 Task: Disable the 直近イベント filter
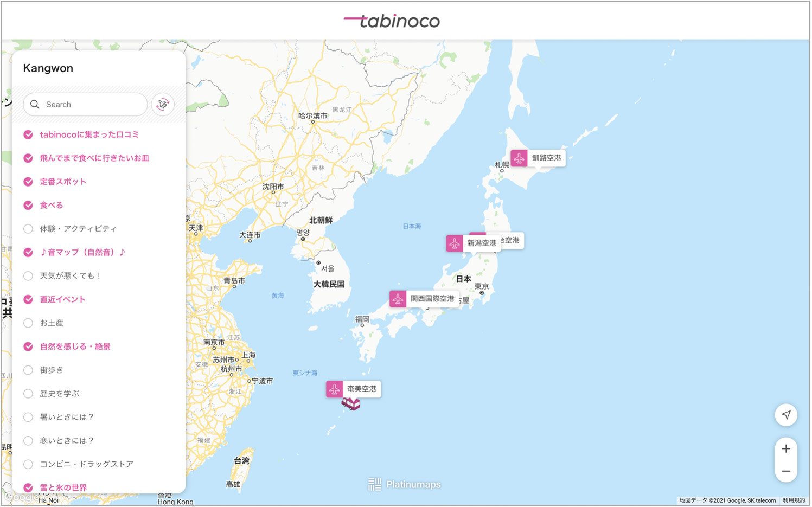point(28,299)
